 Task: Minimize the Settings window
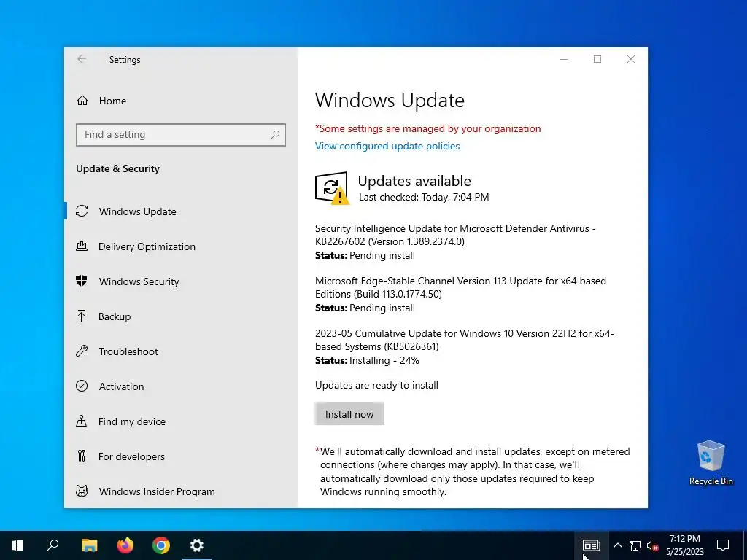point(564,59)
